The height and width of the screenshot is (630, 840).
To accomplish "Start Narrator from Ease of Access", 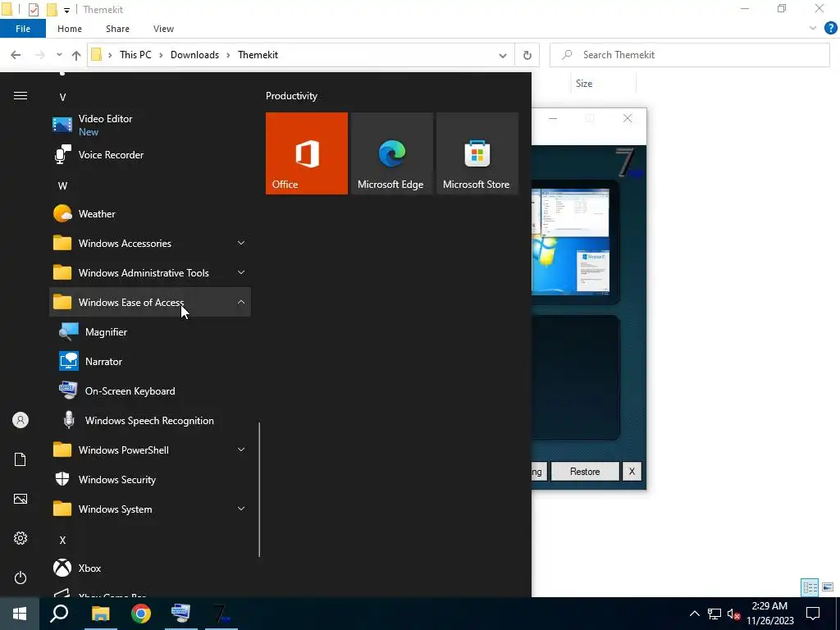I will pyautogui.click(x=150, y=362).
